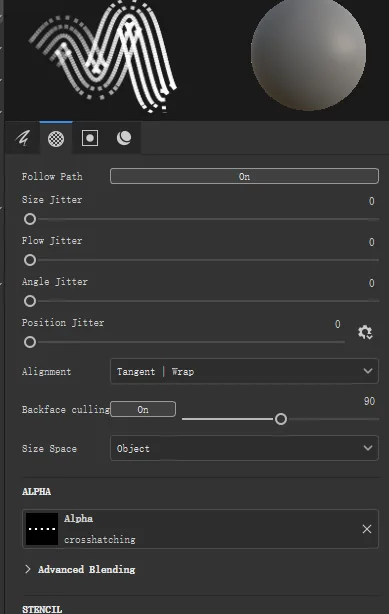Click the Angle Jitter value 0

371,283
